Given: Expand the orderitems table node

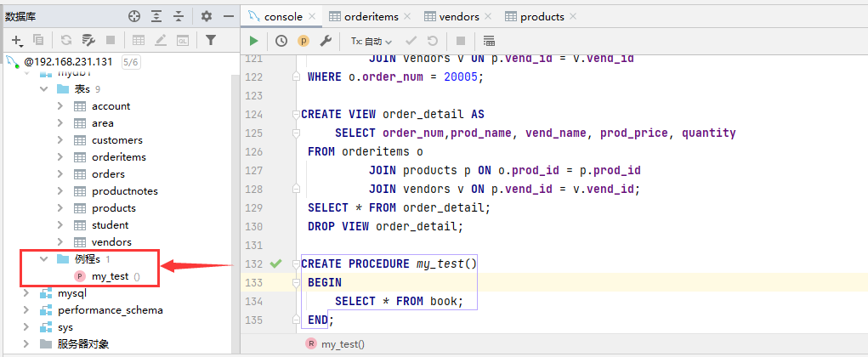Looking at the screenshot, I should point(60,157).
